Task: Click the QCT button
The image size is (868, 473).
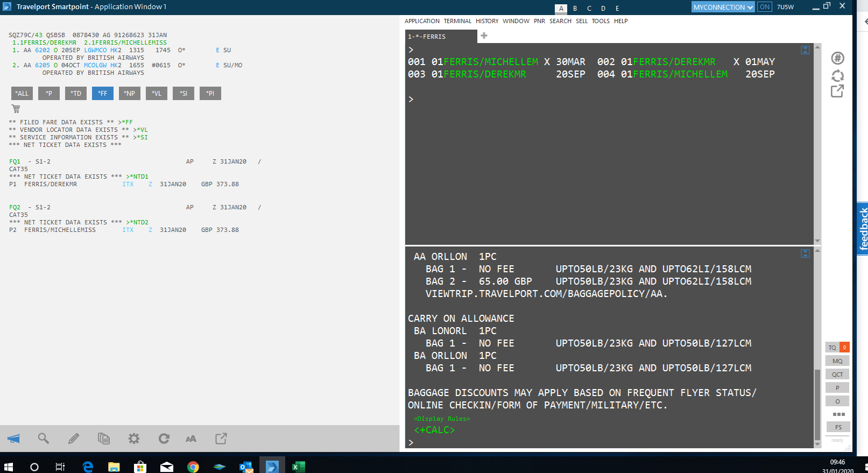Action: point(837,374)
